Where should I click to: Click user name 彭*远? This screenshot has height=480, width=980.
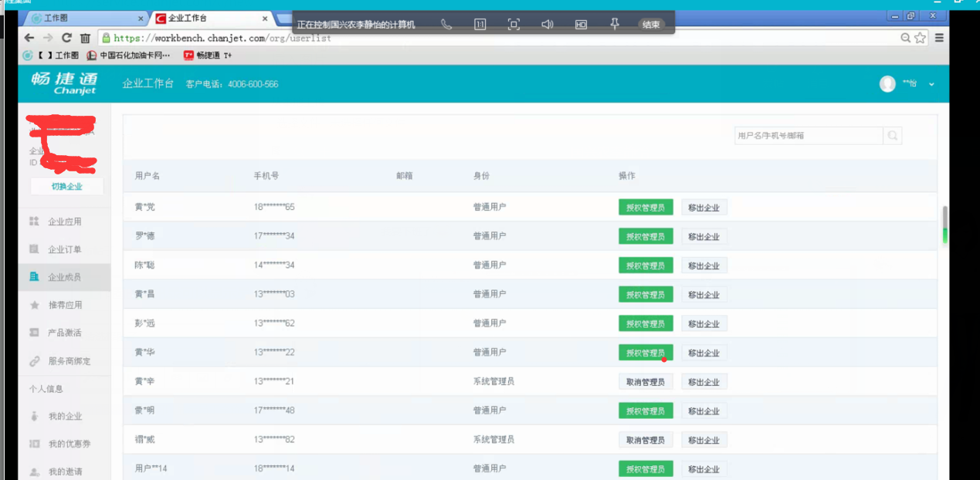145,323
